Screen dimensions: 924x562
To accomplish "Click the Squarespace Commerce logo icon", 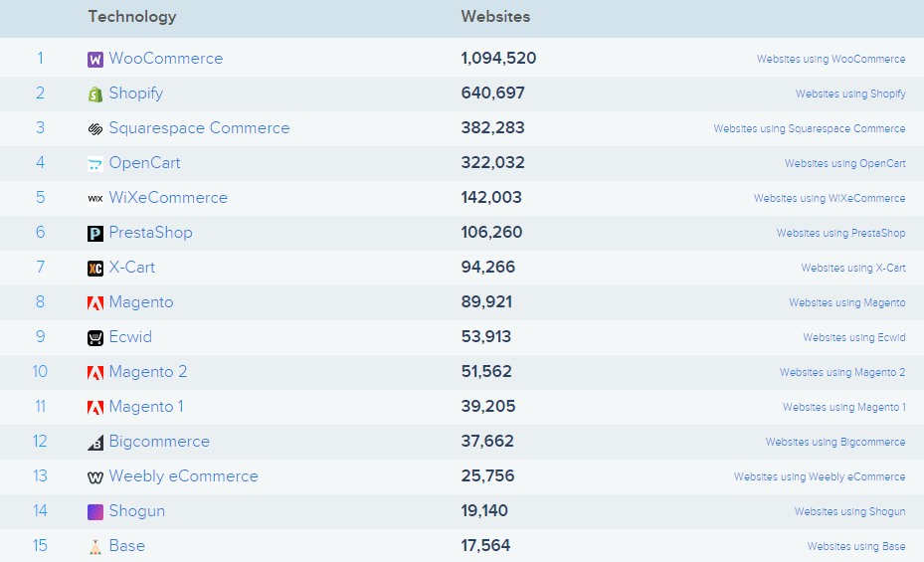I will pyautogui.click(x=94, y=128).
